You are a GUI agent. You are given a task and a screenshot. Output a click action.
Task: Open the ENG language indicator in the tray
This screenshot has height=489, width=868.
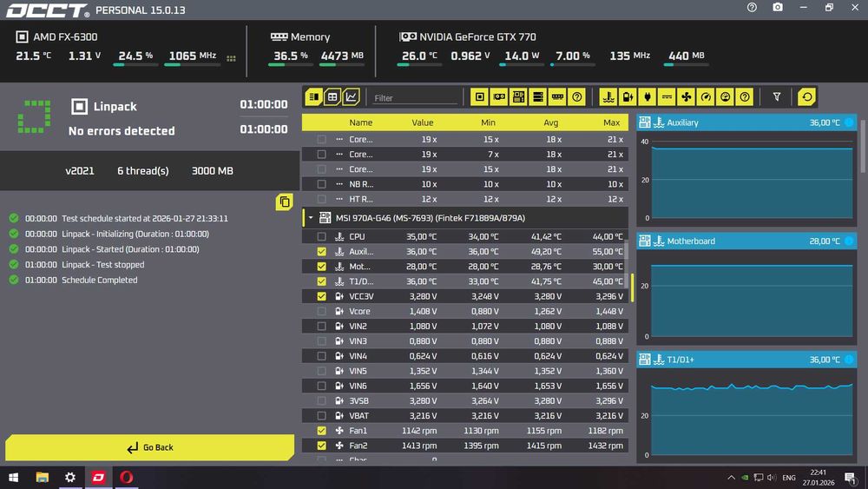click(789, 478)
